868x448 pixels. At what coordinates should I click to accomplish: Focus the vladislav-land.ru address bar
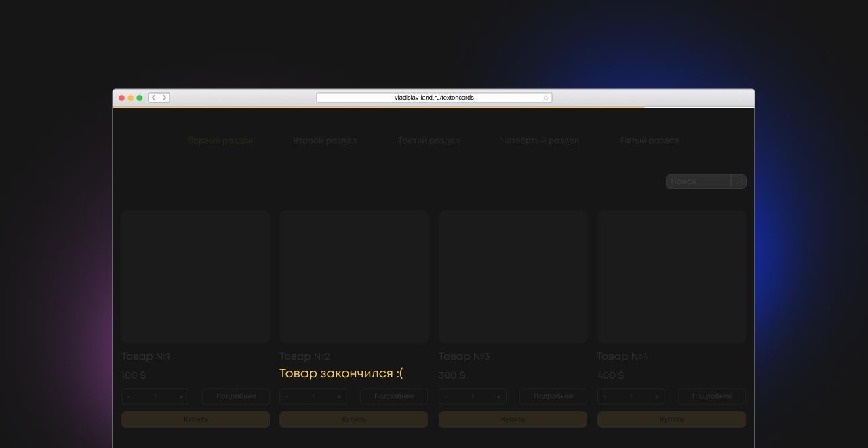click(x=434, y=98)
